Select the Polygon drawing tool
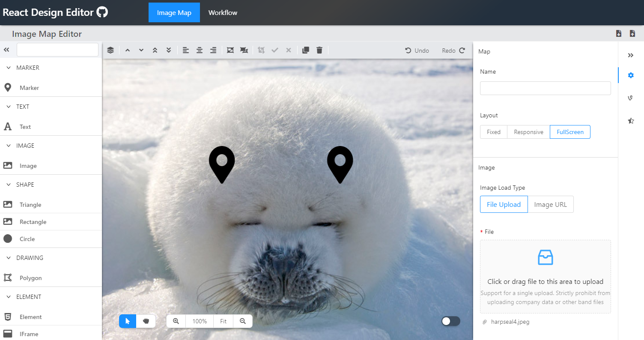This screenshot has height=340, width=644. click(x=31, y=277)
